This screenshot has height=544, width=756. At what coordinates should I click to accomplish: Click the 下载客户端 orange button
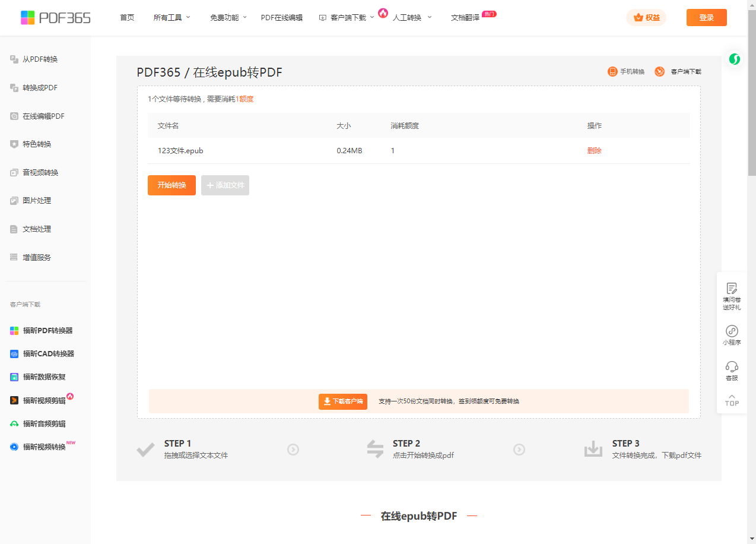coord(343,401)
